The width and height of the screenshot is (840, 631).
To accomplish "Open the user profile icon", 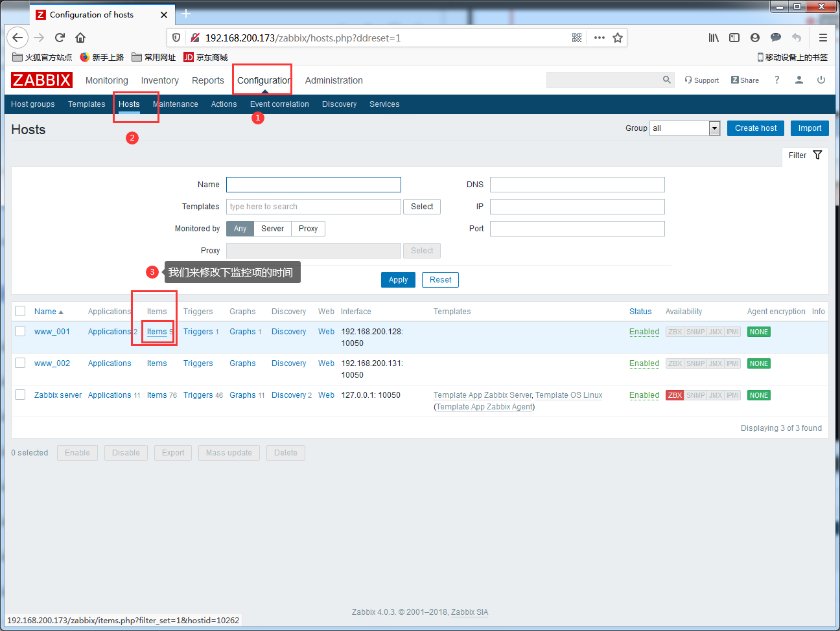I will 799,80.
